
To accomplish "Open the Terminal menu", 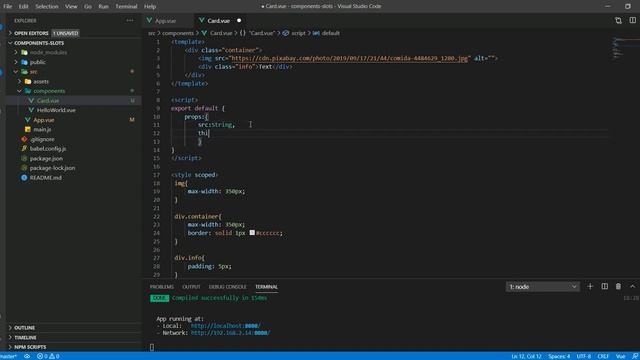I will coord(126,7).
